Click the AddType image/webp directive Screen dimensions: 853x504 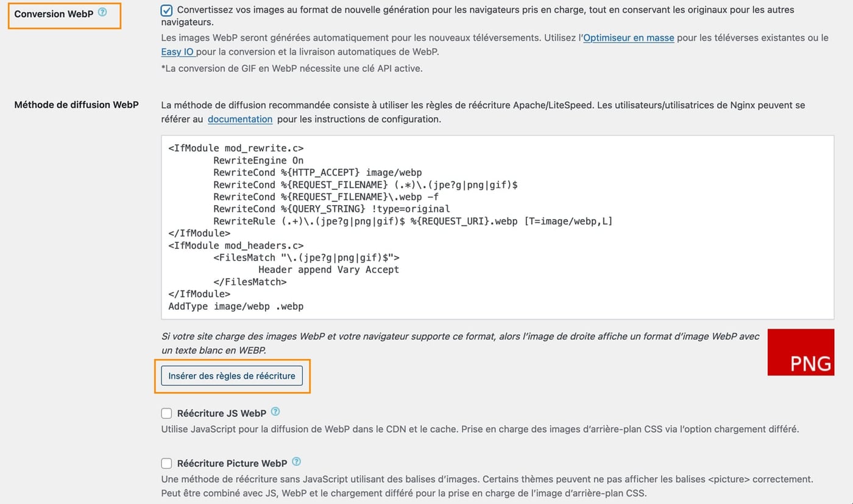[x=235, y=306]
